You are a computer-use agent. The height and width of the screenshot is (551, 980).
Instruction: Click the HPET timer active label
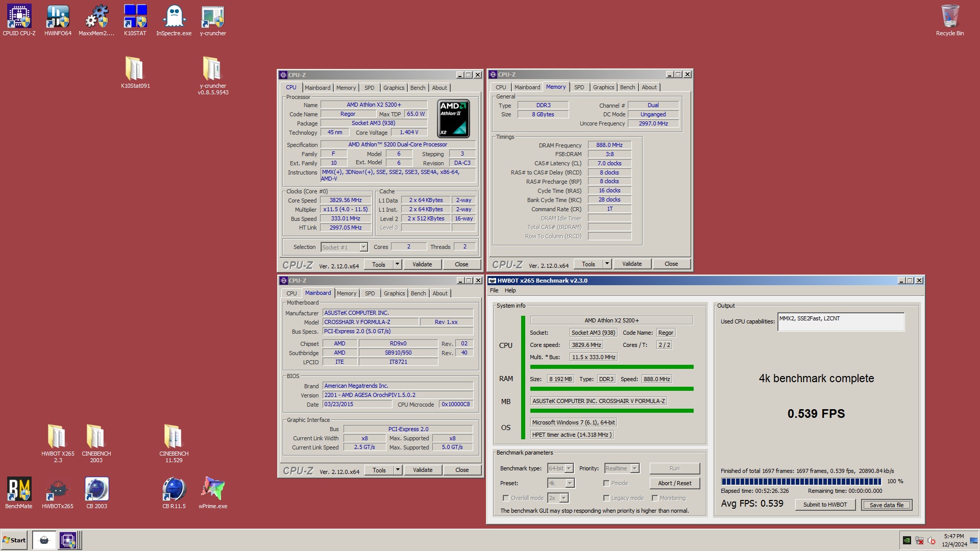pos(572,435)
